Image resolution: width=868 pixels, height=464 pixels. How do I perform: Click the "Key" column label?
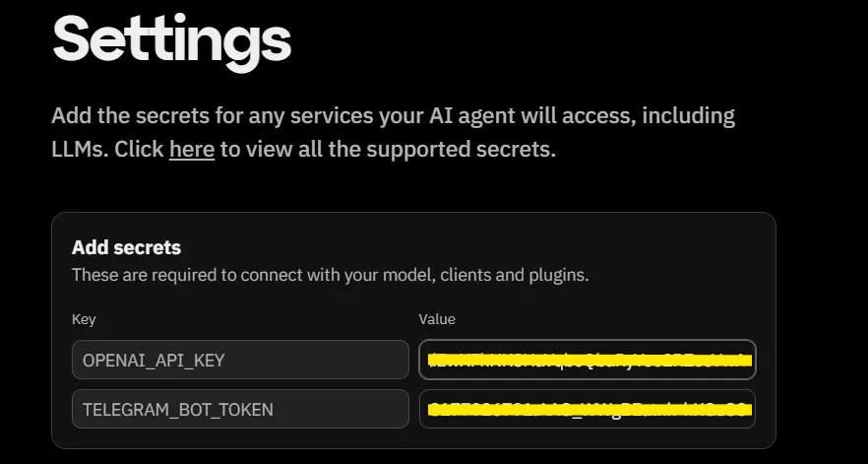[x=84, y=319]
